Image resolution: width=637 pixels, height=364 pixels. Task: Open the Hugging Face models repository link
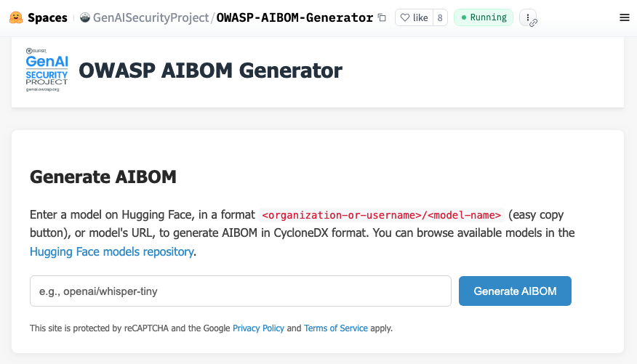pos(112,252)
